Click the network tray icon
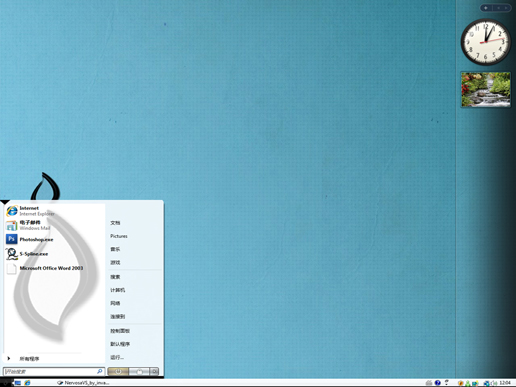The height and width of the screenshot is (387, 516). tap(487, 383)
